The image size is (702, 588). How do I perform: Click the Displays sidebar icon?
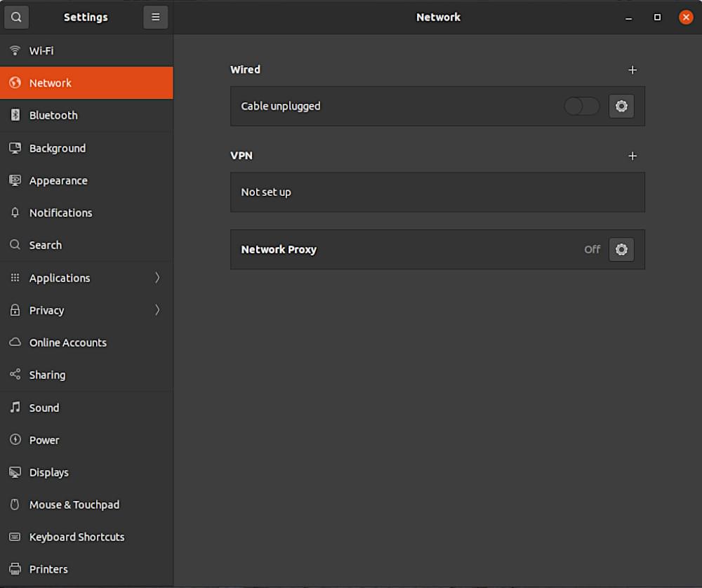click(15, 472)
